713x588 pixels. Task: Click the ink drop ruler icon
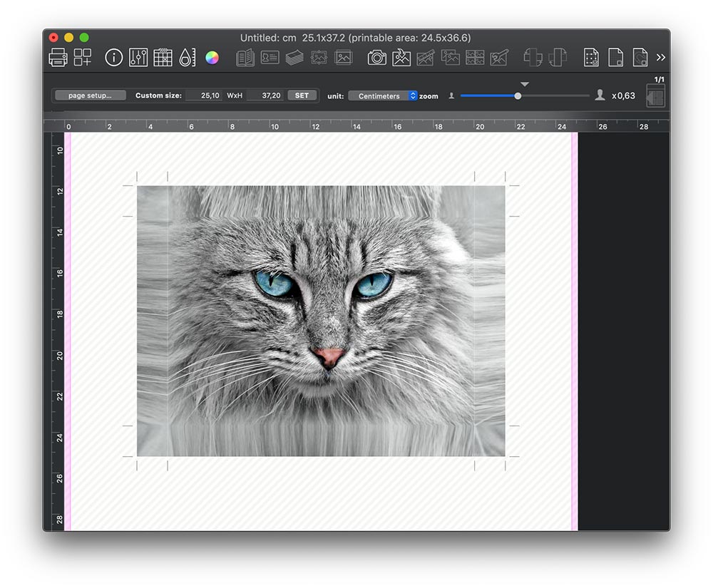(187, 58)
